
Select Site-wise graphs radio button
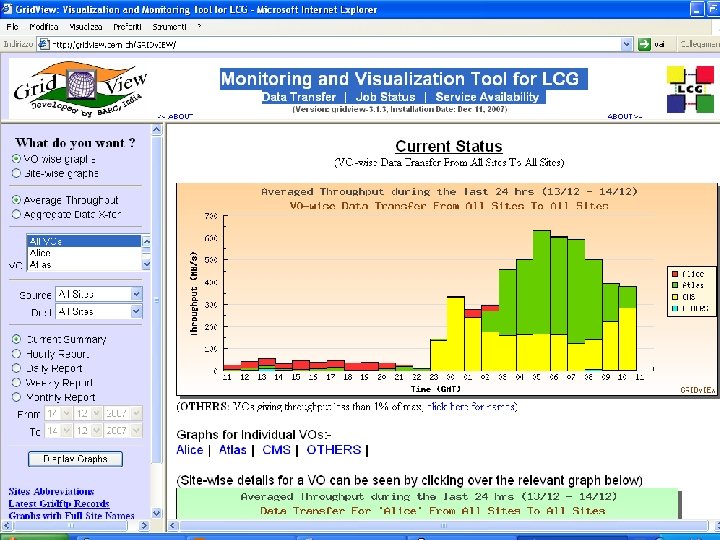tap(16, 173)
